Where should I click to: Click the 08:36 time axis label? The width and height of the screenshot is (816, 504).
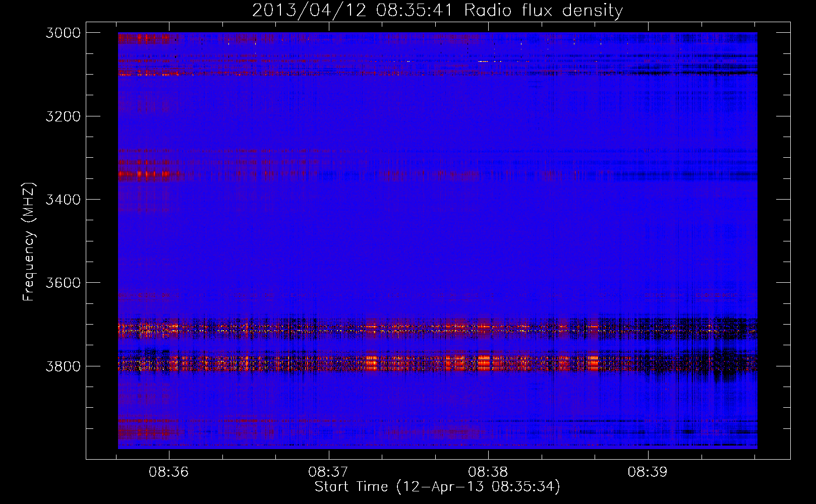(x=168, y=472)
